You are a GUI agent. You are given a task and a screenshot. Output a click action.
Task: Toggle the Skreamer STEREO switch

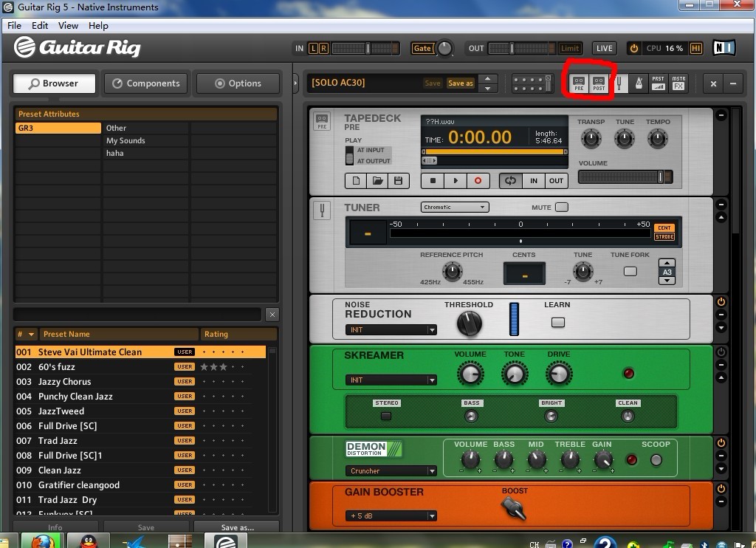[x=386, y=416]
